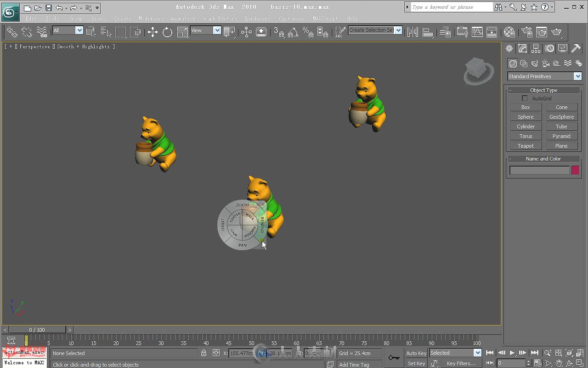Image resolution: width=588 pixels, height=368 pixels.
Task: Toggle the 3D Snaps button
Action: pos(278,32)
